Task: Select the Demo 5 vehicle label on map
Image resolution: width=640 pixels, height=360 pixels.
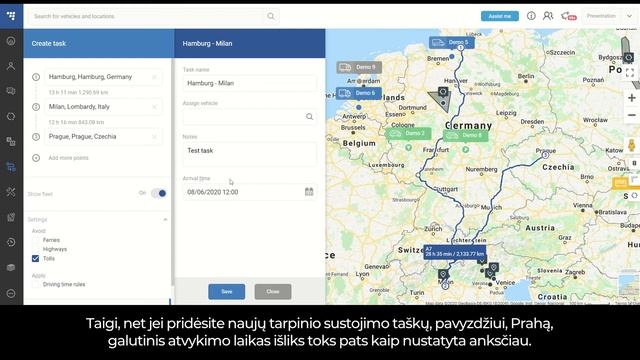Action: click(x=451, y=42)
